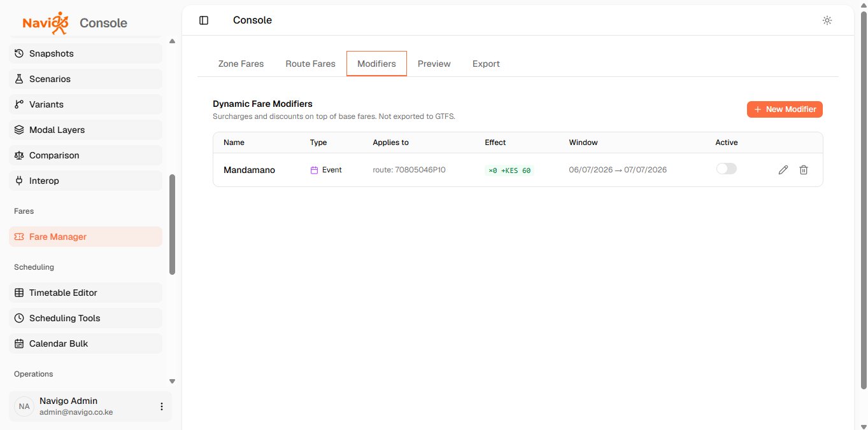Edit the Mandamano modifier with pencil icon
The image size is (868, 430).
[x=783, y=170]
